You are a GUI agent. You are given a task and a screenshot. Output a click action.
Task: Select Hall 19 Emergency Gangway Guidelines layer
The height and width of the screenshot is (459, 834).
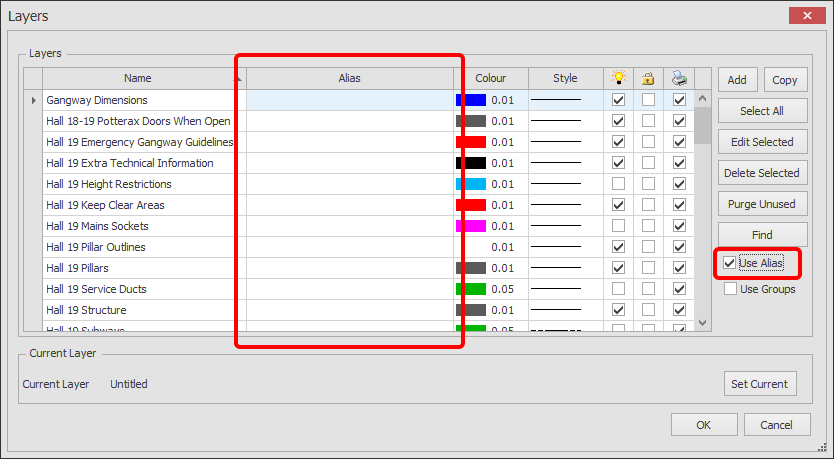139,142
